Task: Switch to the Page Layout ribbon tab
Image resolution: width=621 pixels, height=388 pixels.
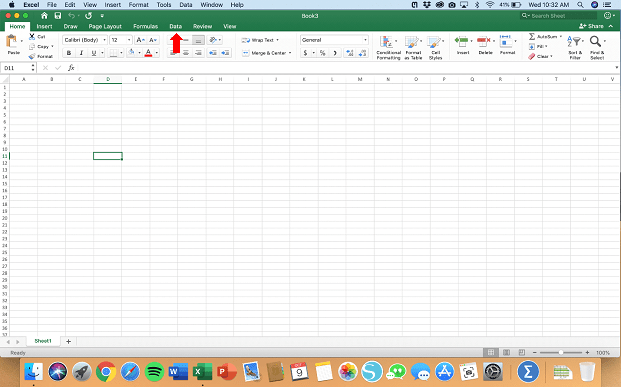Action: [105, 26]
